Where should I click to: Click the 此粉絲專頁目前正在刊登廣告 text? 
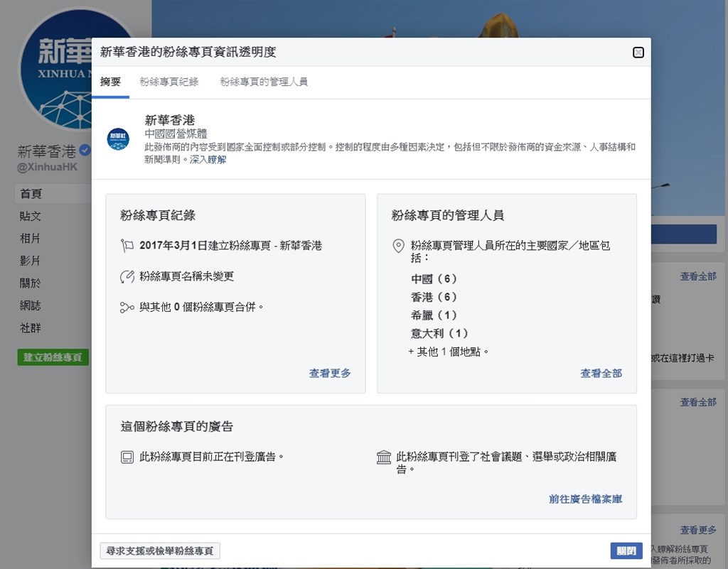[211, 457]
